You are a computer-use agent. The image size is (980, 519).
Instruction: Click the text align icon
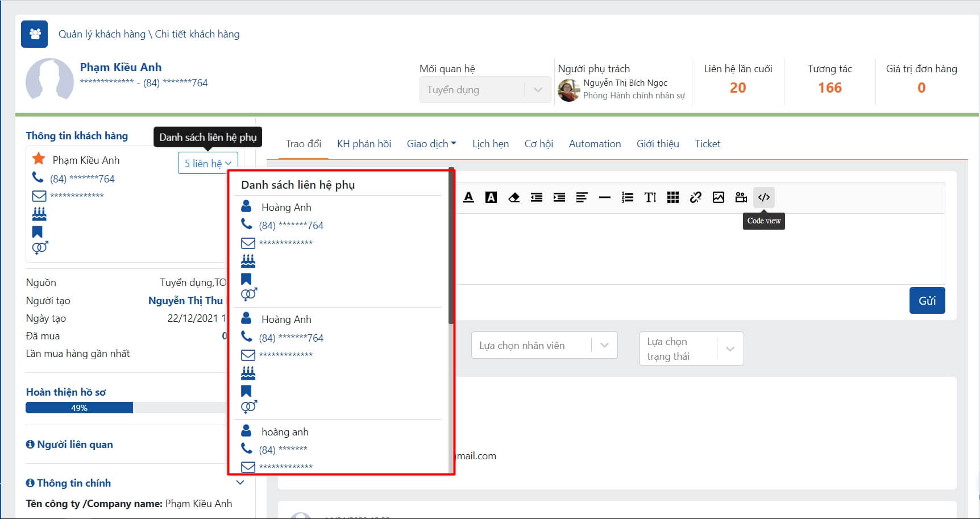[582, 197]
